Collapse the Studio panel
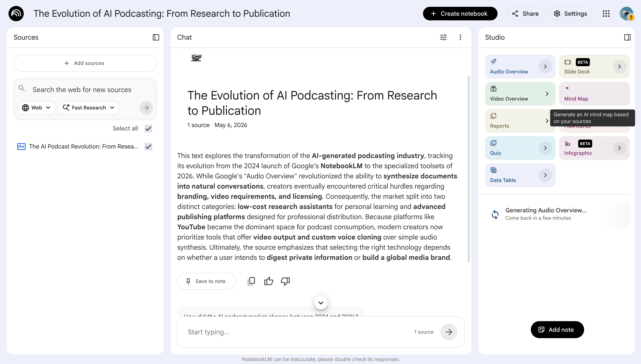The width and height of the screenshot is (641, 364). [627, 37]
